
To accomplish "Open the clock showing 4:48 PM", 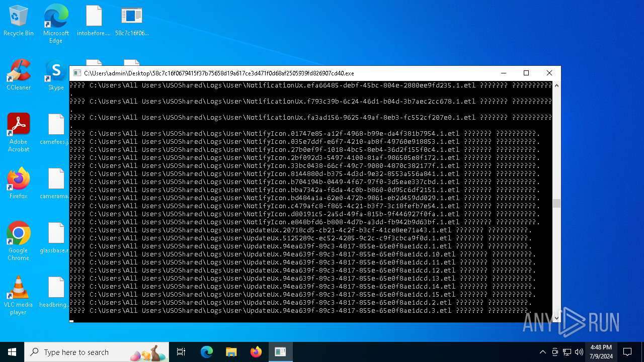I will (x=601, y=352).
